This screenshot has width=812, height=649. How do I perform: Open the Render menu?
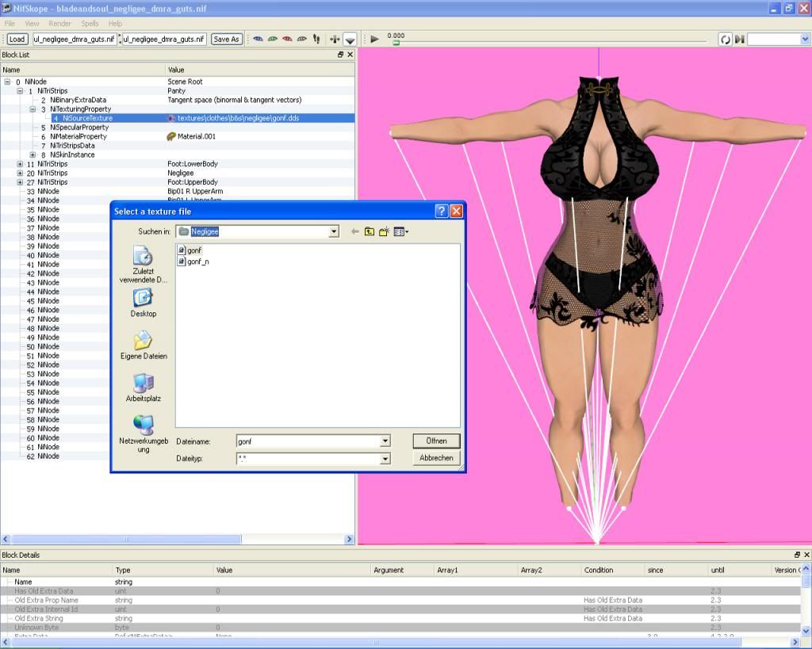pos(59,24)
